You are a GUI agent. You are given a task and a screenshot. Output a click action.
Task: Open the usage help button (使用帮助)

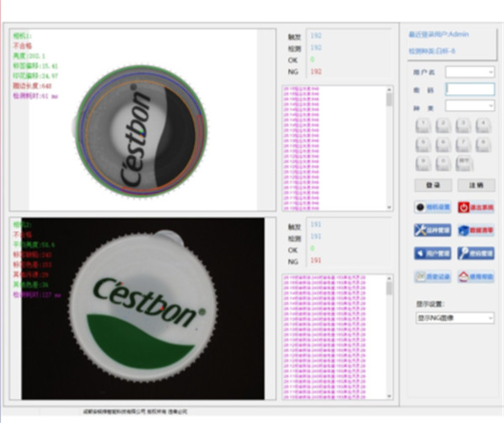pos(475,276)
